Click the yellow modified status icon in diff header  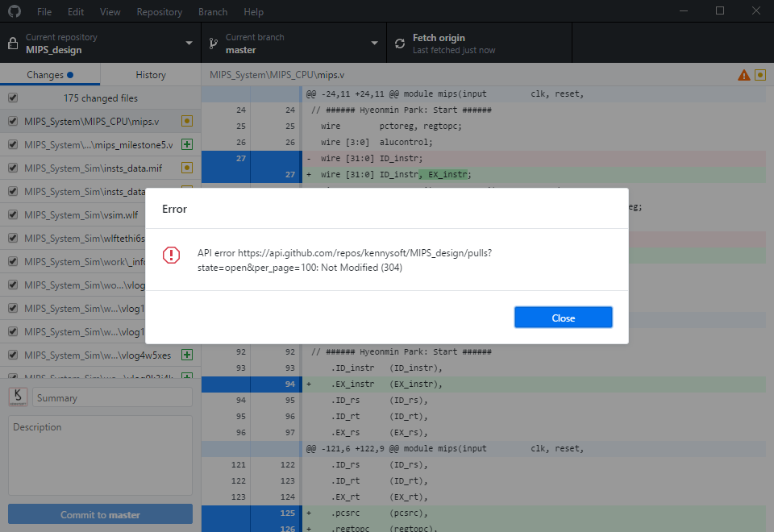(x=759, y=74)
